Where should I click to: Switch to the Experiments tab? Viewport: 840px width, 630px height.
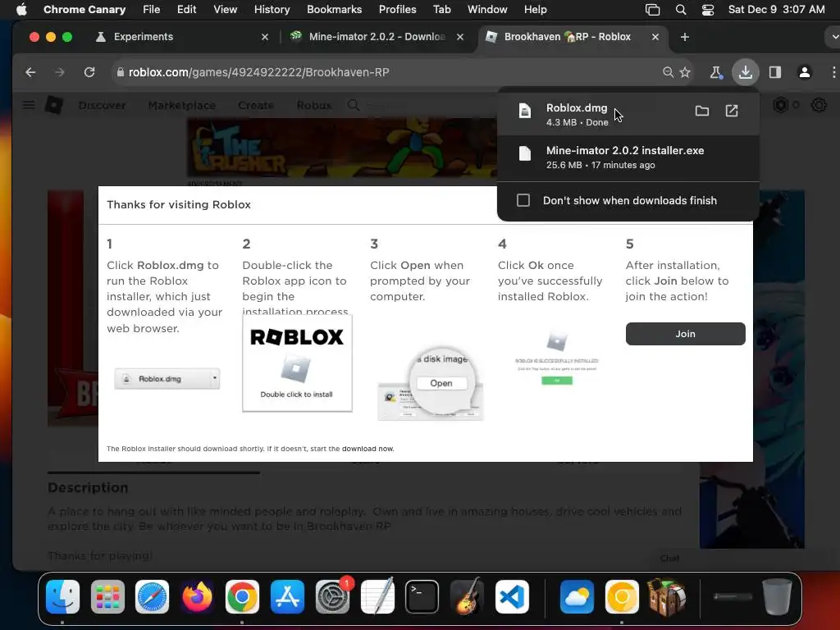pos(182,37)
